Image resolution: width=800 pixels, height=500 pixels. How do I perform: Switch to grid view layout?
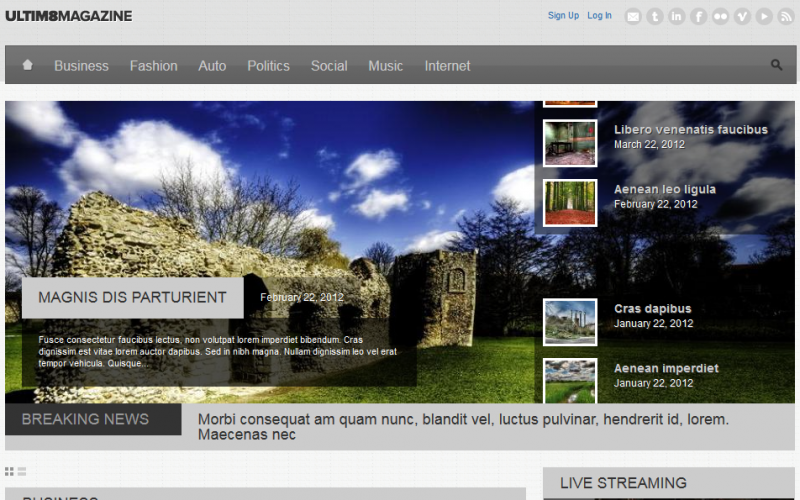click(9, 471)
